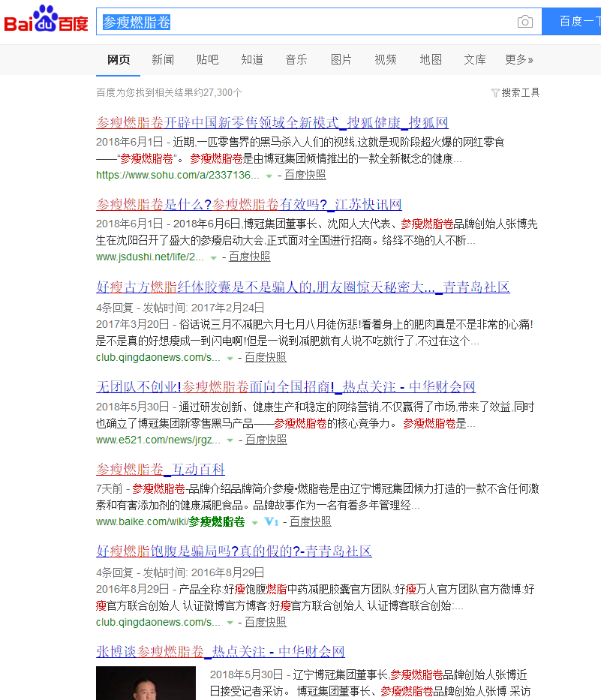
Task: Click the 4条回复 text dated 2017年2月24日
Action: 115,308
